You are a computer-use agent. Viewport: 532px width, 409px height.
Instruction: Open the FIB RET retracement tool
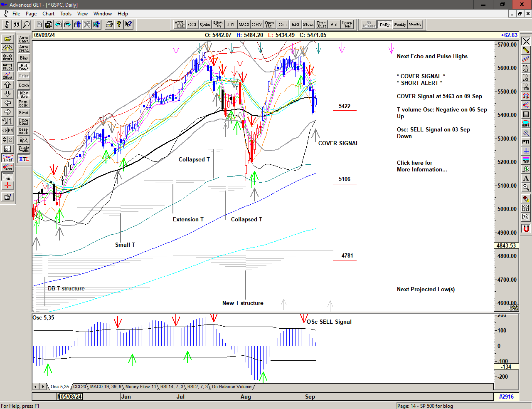pos(526,69)
